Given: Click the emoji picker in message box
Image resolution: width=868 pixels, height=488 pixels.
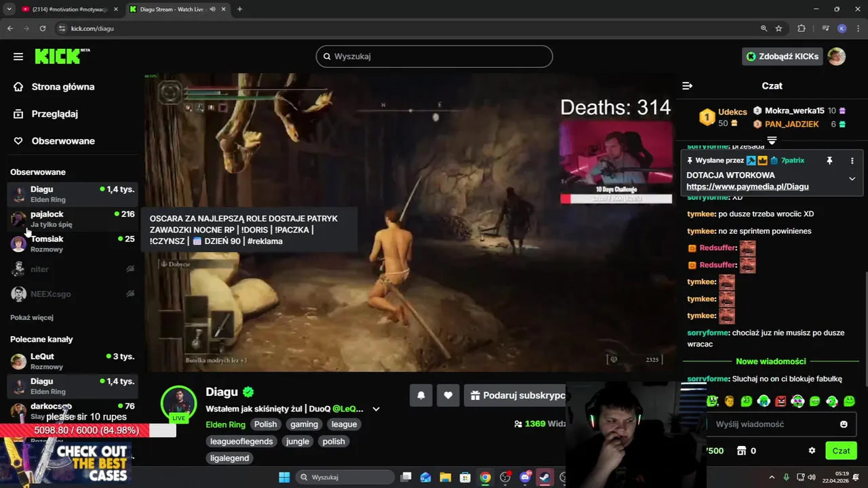Looking at the screenshot, I should tap(844, 424).
